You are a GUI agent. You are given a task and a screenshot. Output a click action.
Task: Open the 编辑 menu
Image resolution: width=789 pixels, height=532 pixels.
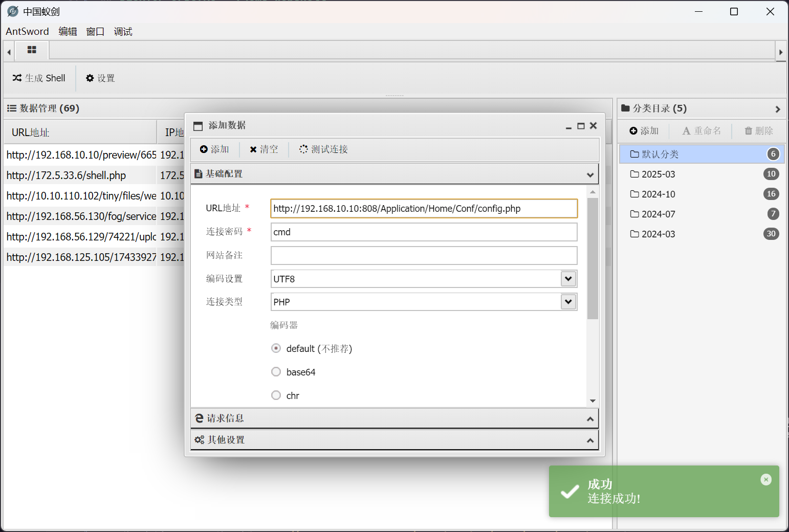click(68, 32)
